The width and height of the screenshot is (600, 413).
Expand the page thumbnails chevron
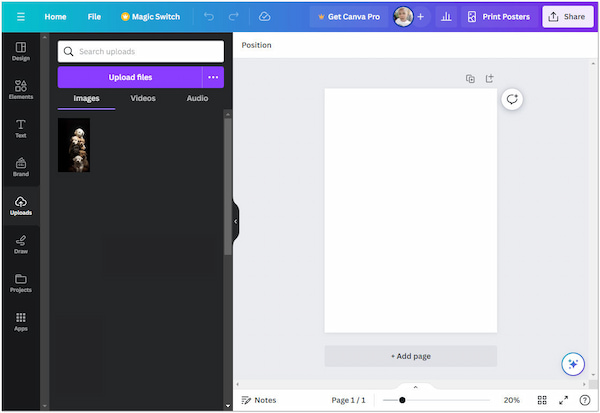click(415, 387)
